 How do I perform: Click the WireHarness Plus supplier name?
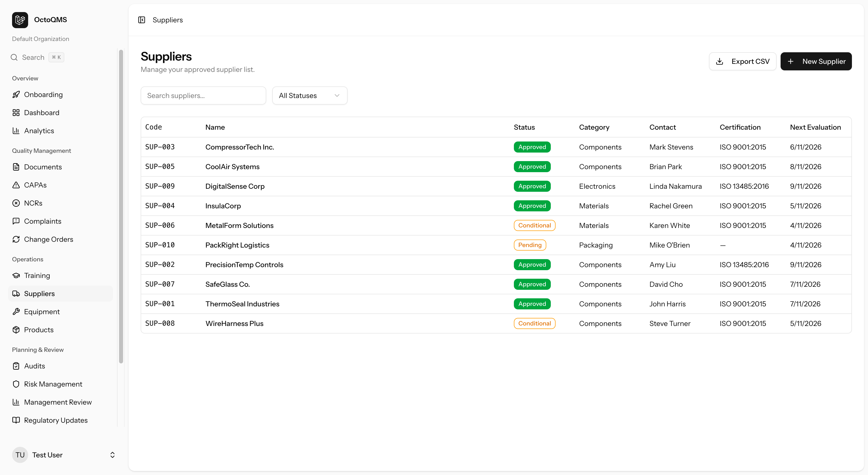(234, 324)
